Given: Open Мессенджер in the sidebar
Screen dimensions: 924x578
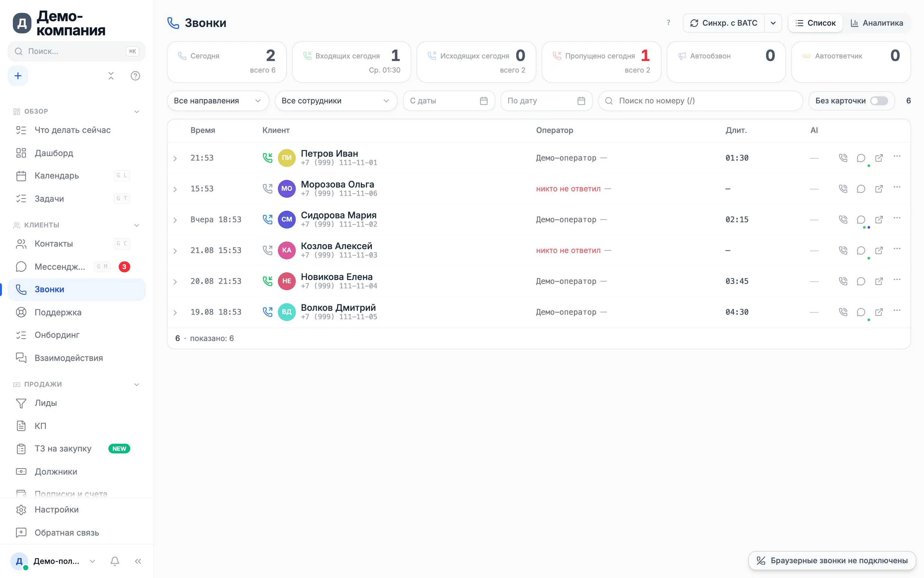Looking at the screenshot, I should click(76, 267).
